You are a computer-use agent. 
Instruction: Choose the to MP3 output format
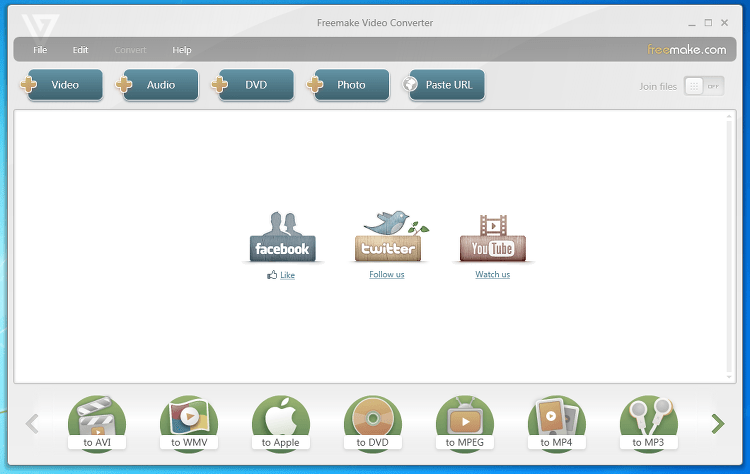[x=649, y=424]
